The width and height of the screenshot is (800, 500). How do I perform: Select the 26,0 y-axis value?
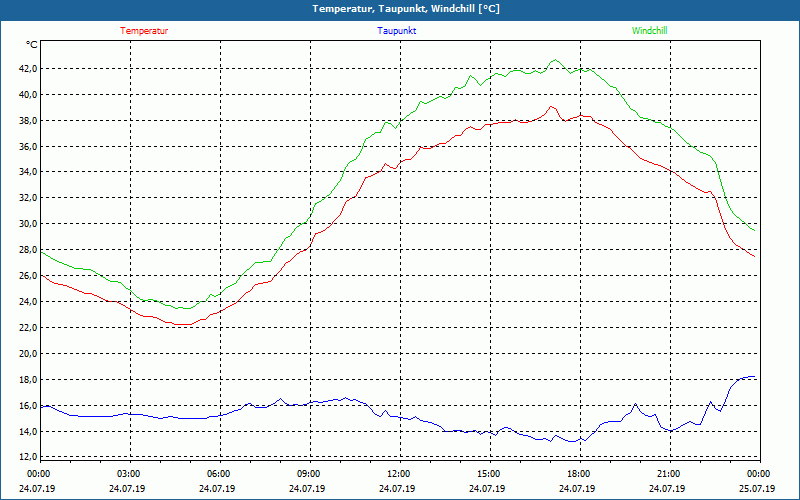(27, 276)
